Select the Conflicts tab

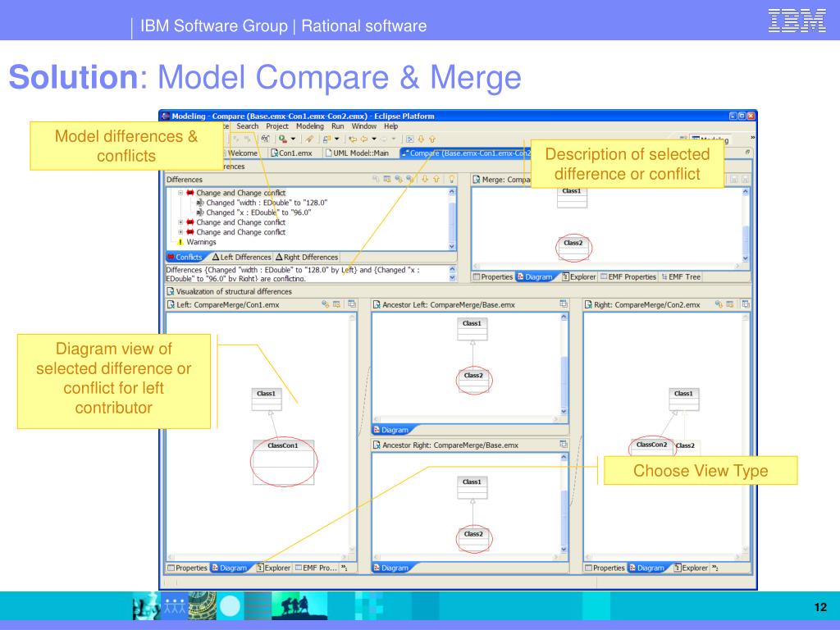point(185,257)
